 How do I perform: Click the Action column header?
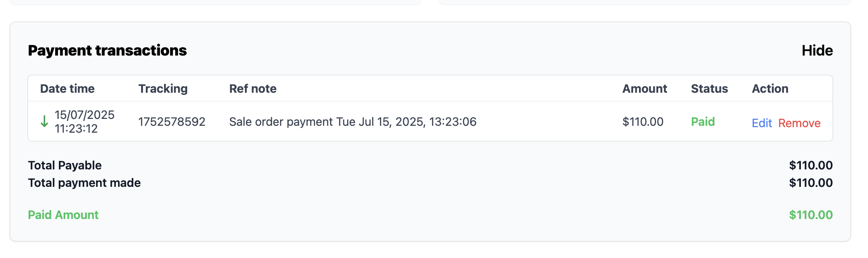[x=770, y=89]
